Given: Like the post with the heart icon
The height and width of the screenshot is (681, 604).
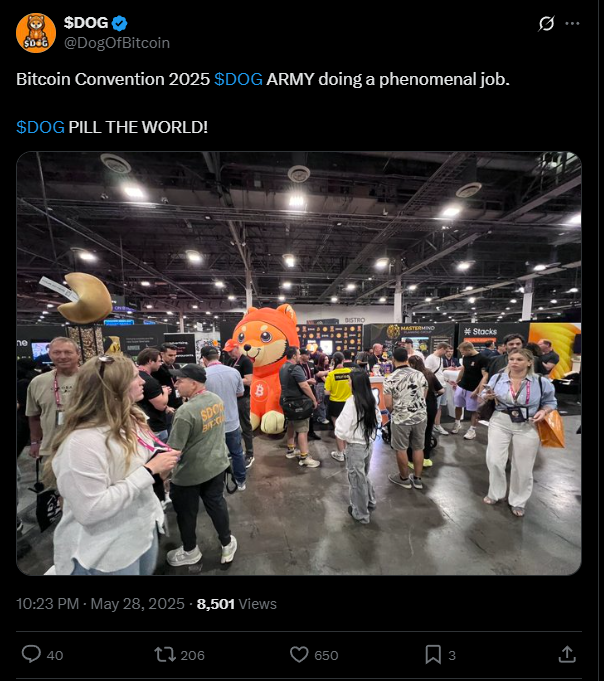Looking at the screenshot, I should coord(299,655).
